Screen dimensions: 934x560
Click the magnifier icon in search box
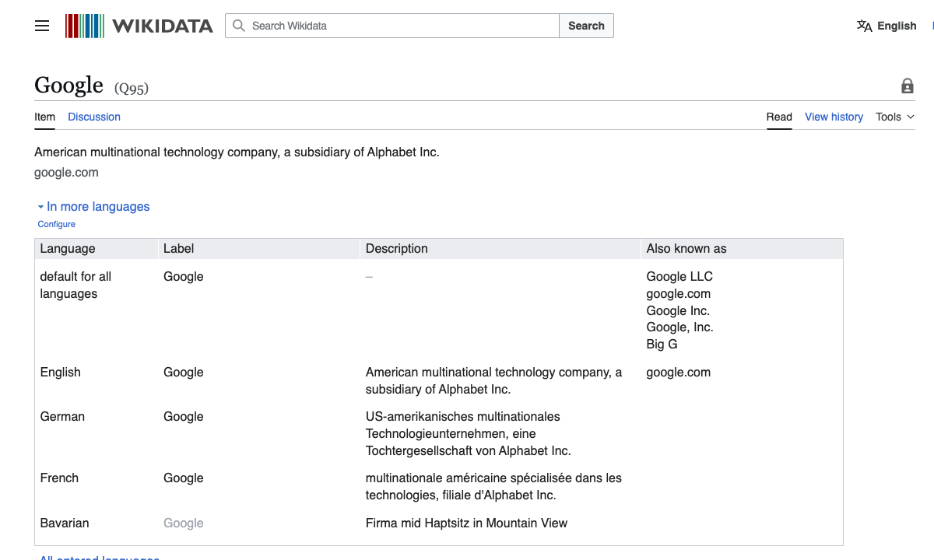pyautogui.click(x=239, y=26)
